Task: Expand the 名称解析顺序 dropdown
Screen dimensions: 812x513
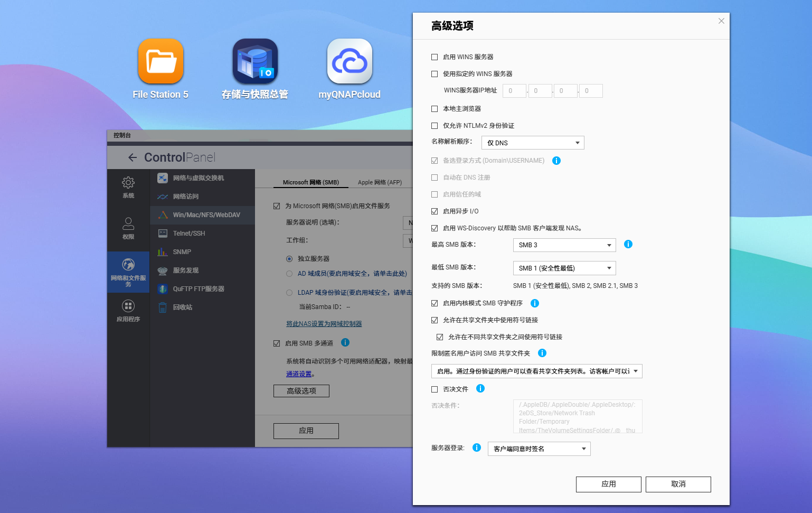Action: 533,143
